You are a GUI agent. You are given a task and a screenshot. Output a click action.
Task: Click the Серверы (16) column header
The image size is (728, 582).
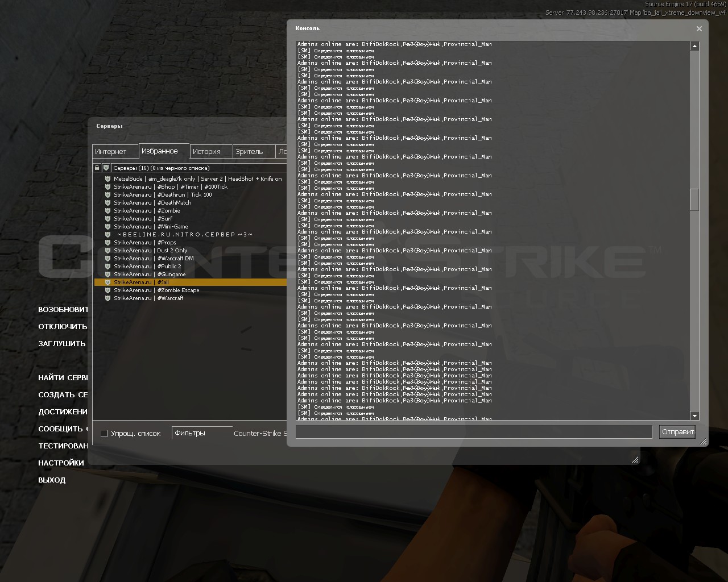[x=199, y=168]
